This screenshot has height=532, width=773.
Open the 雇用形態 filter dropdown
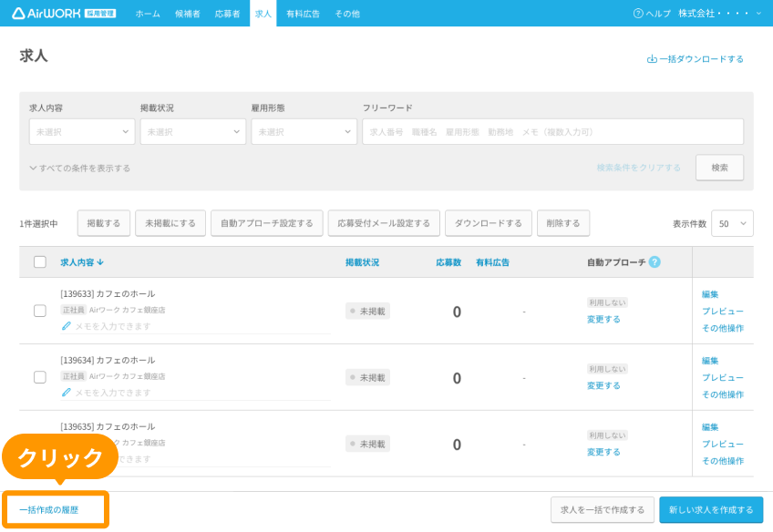304,131
